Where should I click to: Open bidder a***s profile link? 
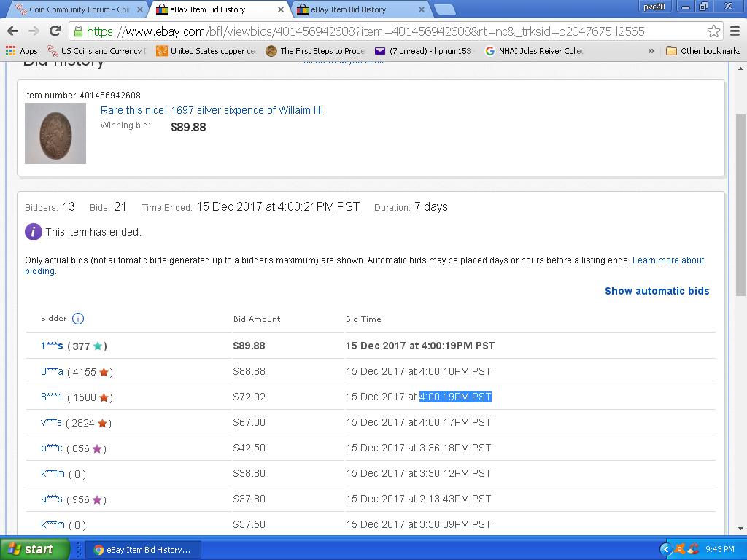click(x=52, y=499)
